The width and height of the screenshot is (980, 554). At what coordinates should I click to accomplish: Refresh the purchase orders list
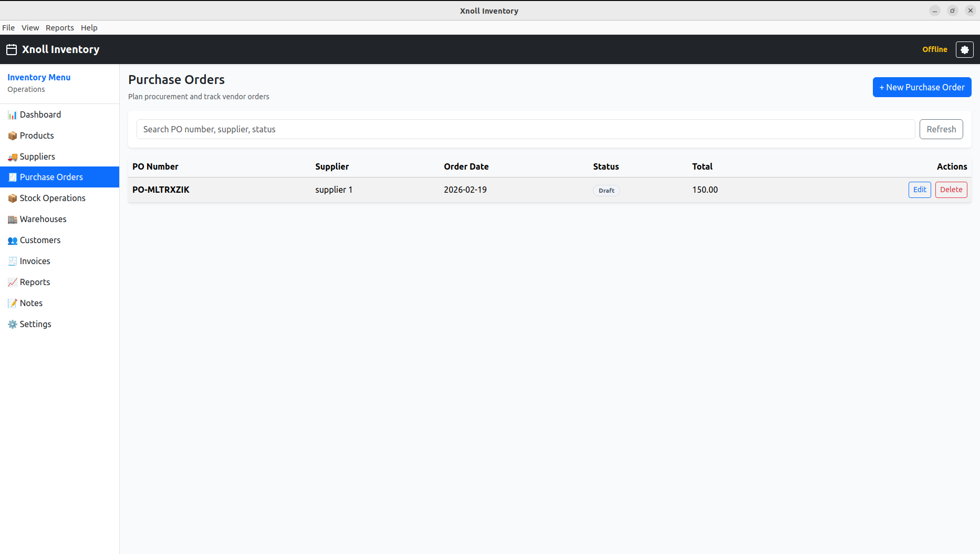point(941,129)
